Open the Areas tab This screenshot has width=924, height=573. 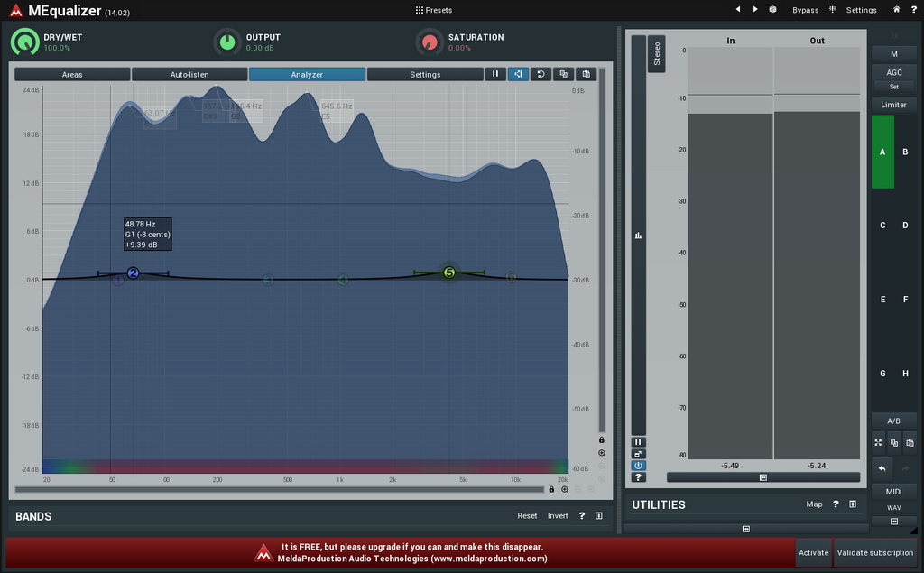[x=72, y=74]
